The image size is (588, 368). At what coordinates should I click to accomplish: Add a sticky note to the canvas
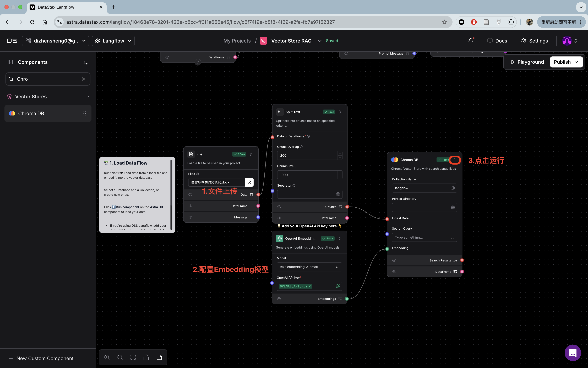159,357
